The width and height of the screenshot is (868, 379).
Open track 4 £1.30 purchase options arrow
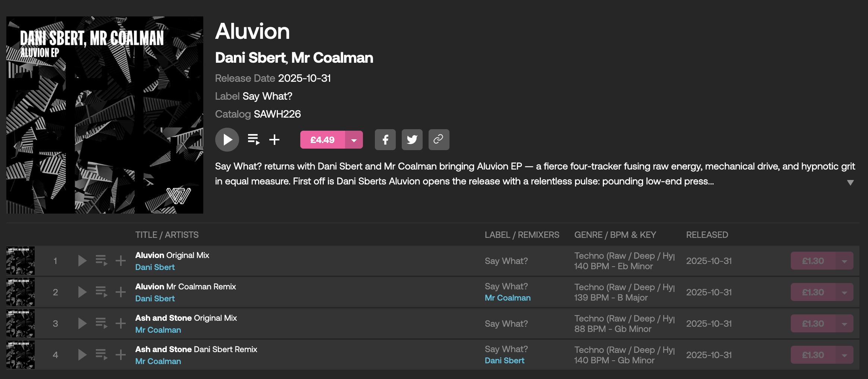(844, 355)
